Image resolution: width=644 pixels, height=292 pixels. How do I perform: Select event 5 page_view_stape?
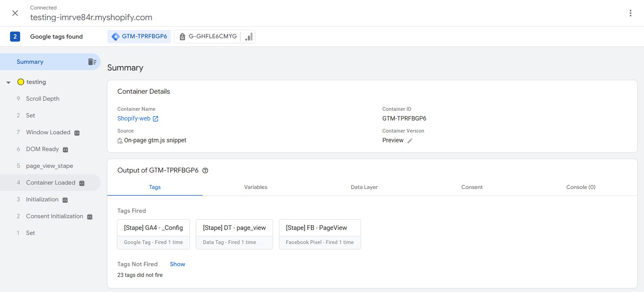(50, 166)
